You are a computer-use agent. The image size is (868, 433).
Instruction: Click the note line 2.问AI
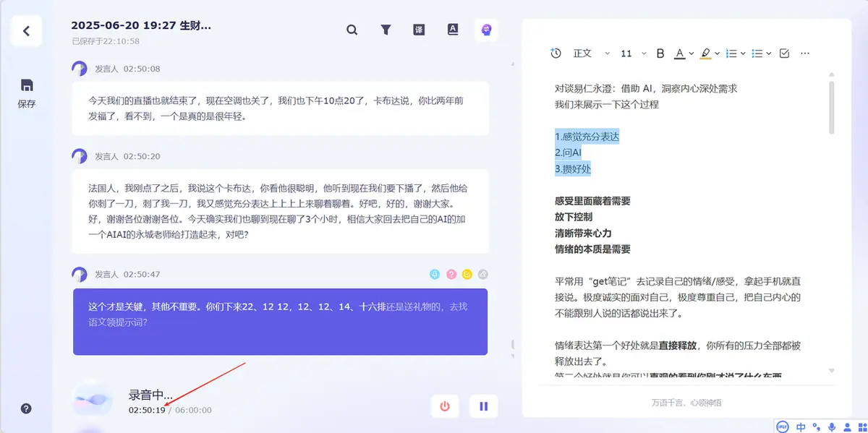point(568,153)
